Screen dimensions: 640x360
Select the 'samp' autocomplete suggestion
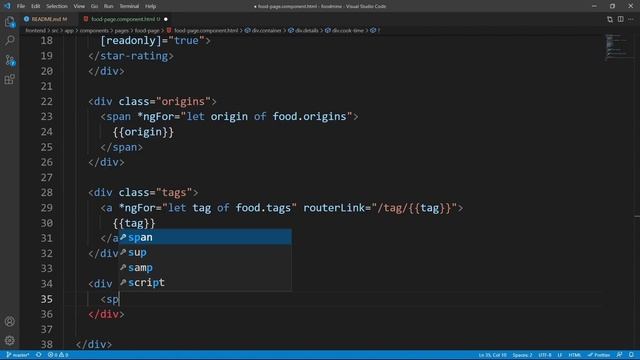(x=205, y=267)
